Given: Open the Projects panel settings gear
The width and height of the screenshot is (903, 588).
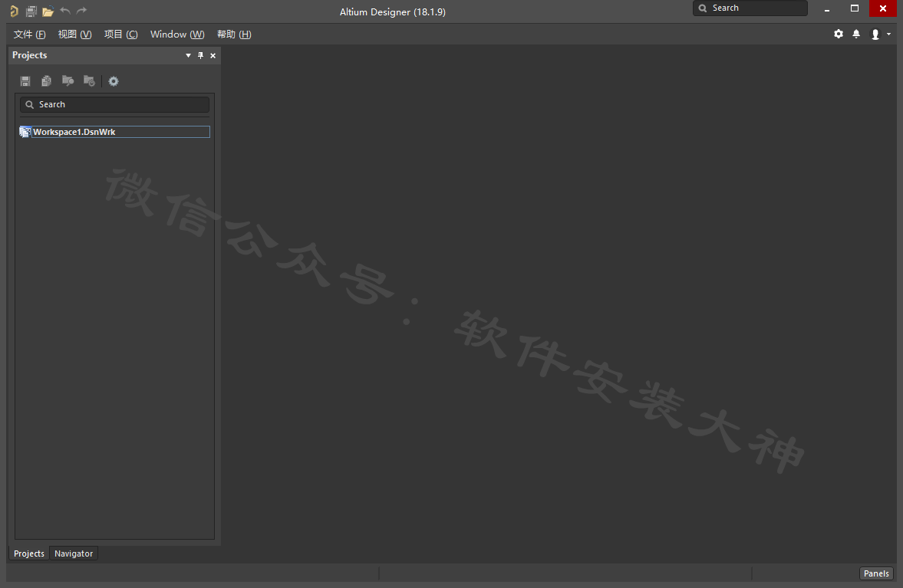Looking at the screenshot, I should click(114, 81).
